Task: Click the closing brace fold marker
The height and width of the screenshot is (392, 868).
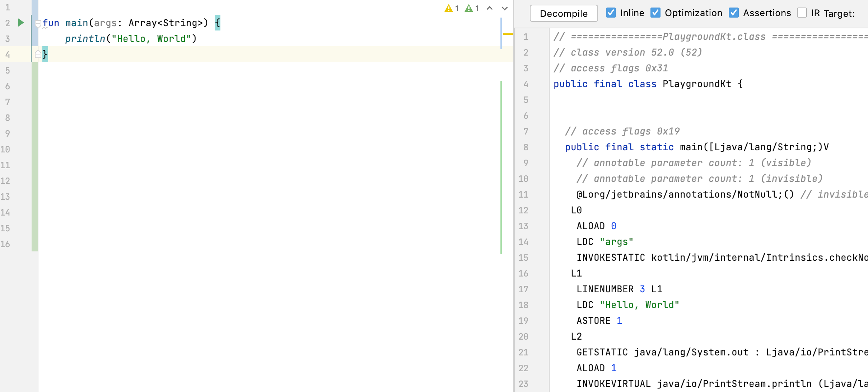Action: pyautogui.click(x=38, y=54)
